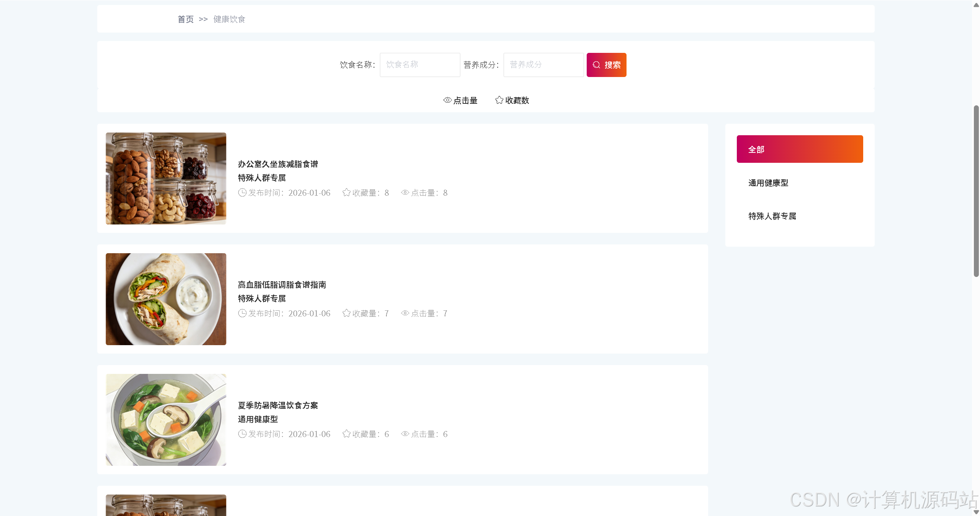
Task: Open the nuts jars thumbnail of 办公室久坐族减脂食谱
Action: (x=166, y=179)
